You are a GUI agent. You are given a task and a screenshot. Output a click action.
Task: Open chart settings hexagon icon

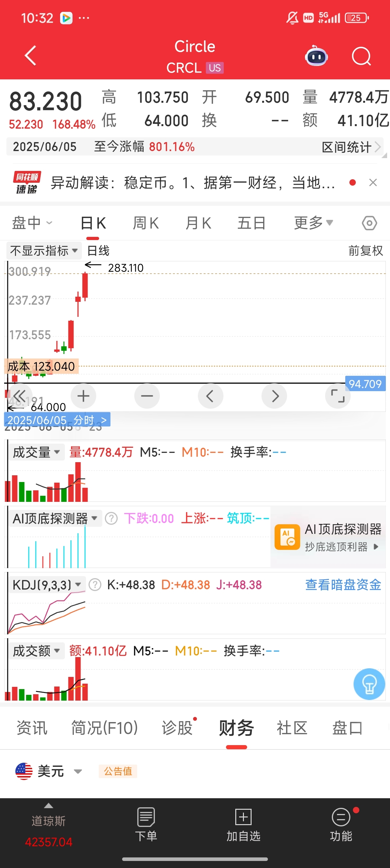click(369, 223)
